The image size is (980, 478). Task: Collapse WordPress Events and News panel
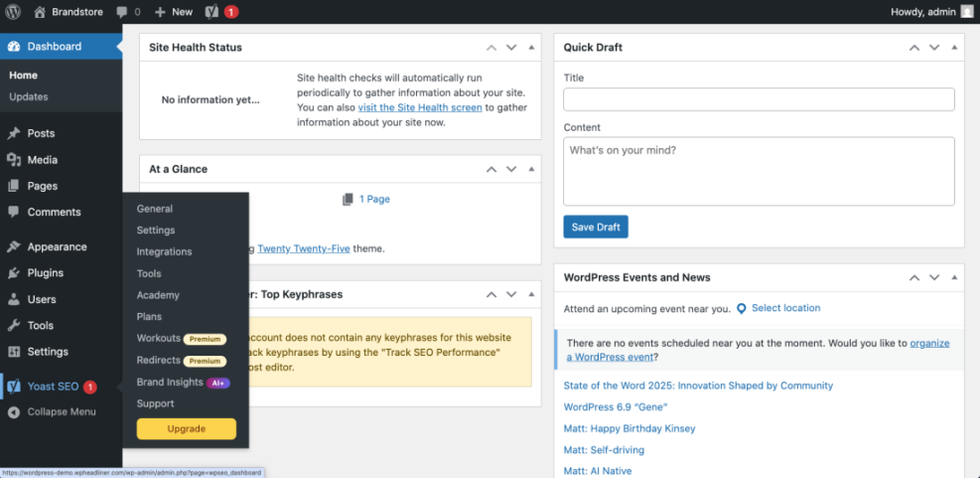954,277
